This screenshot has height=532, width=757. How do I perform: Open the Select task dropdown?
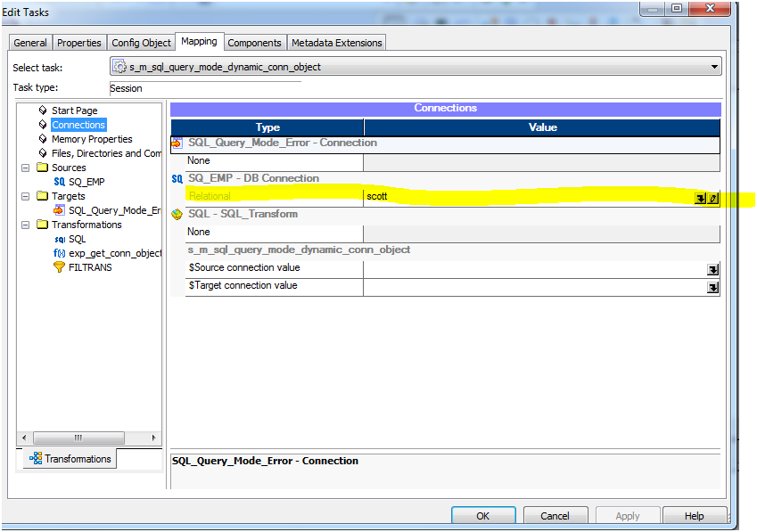[x=716, y=66]
